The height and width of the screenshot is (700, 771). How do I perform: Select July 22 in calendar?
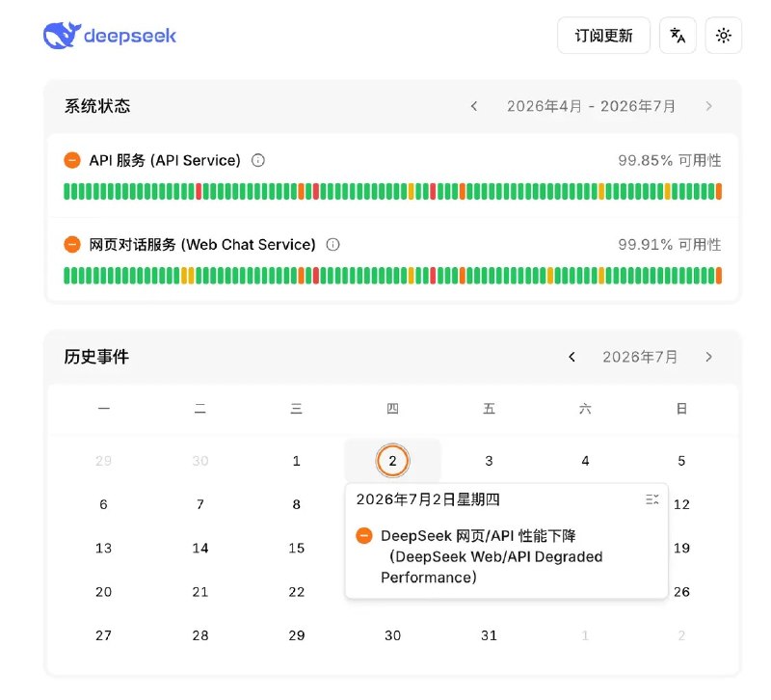coord(297,592)
